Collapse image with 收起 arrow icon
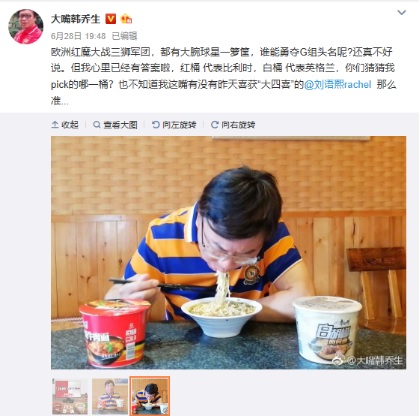Viewport: 420px width, 416px height. 55,125
